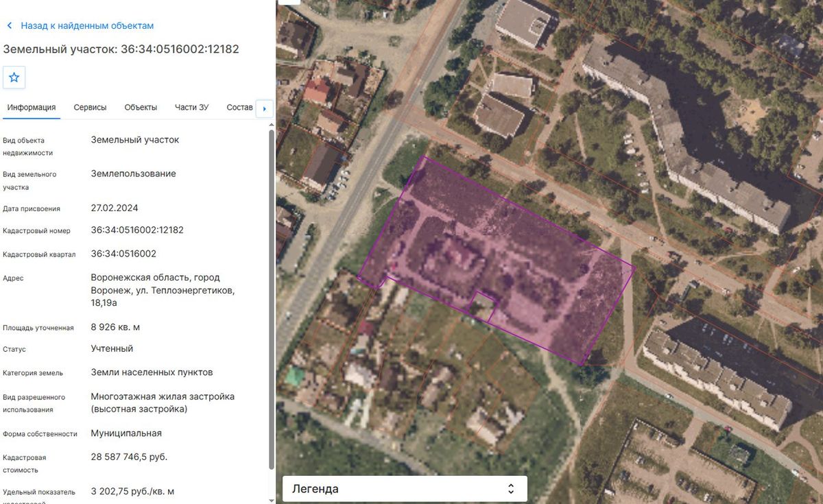Click the label Кадастровый квартал
Image resolution: width=823 pixels, height=504 pixels.
click(x=40, y=254)
